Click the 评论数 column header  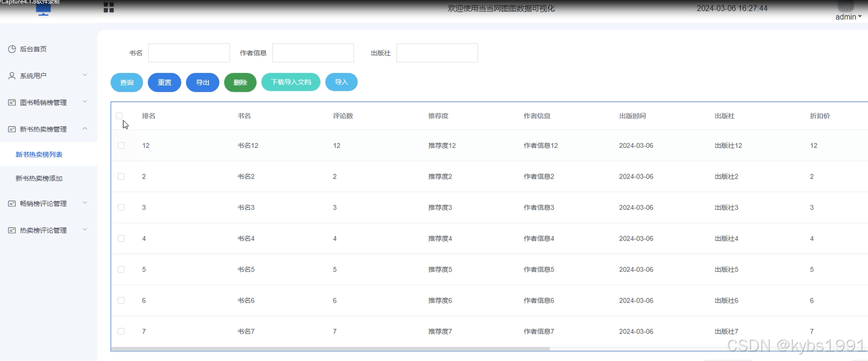[x=343, y=116]
